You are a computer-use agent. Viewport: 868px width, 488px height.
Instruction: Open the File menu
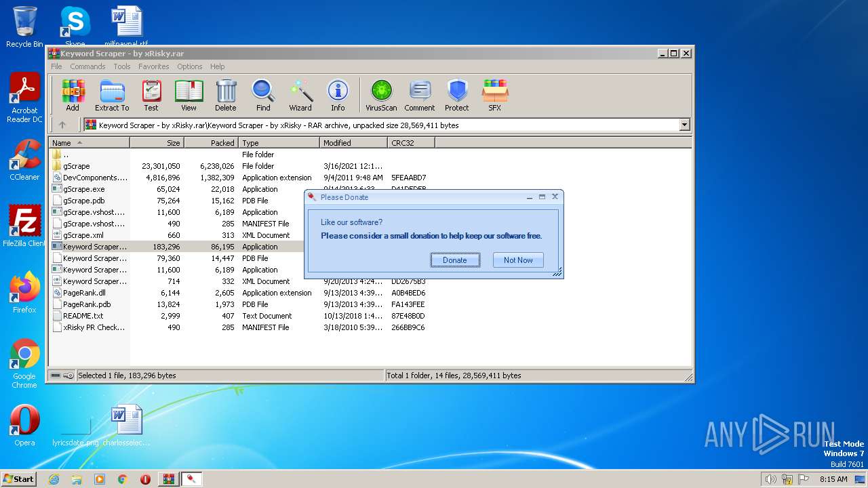point(56,66)
